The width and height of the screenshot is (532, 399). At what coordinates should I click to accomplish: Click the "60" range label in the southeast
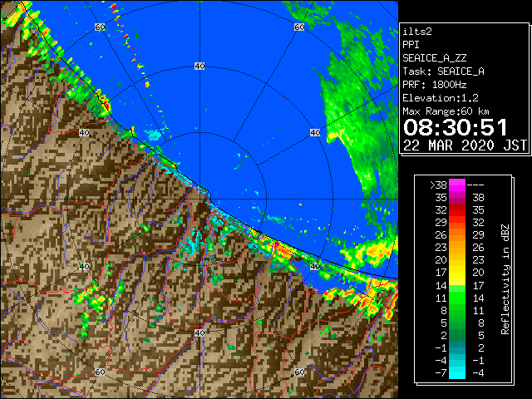point(299,372)
